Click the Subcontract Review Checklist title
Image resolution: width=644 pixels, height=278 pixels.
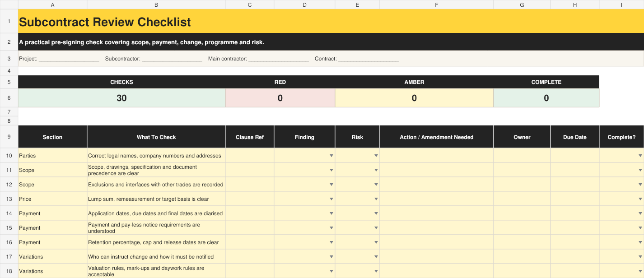[105, 22]
